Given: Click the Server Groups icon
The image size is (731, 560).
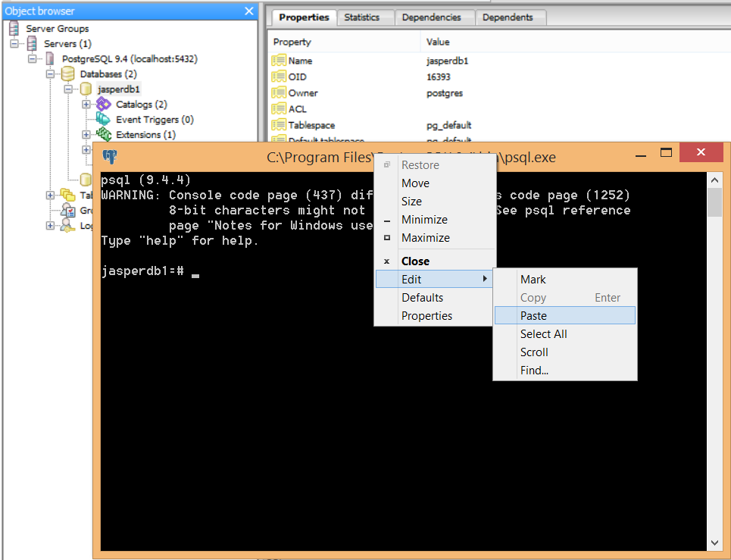Looking at the screenshot, I should [14, 29].
